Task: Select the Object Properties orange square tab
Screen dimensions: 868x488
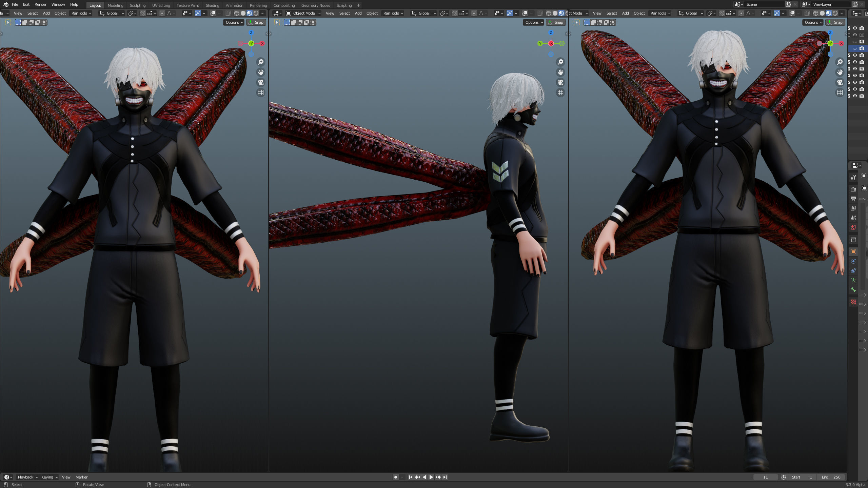Action: 853,252
